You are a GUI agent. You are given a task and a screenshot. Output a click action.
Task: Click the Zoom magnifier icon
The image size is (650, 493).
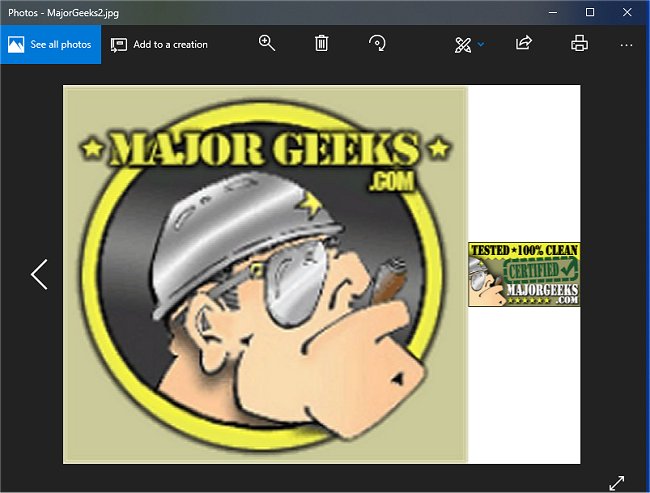pyautogui.click(x=267, y=43)
